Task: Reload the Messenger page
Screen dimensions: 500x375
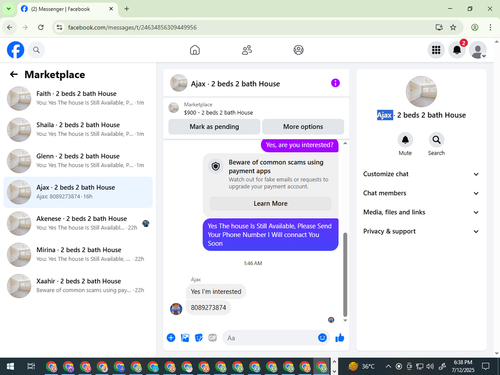Action: click(41, 27)
